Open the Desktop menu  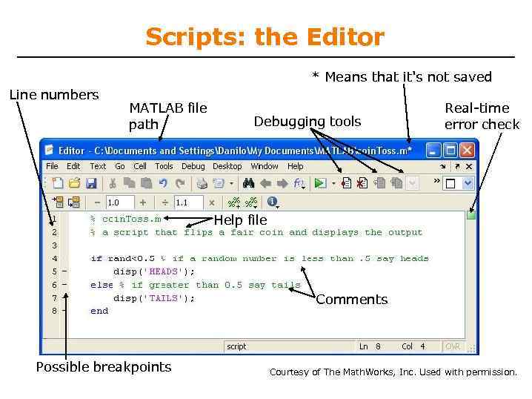click(227, 166)
